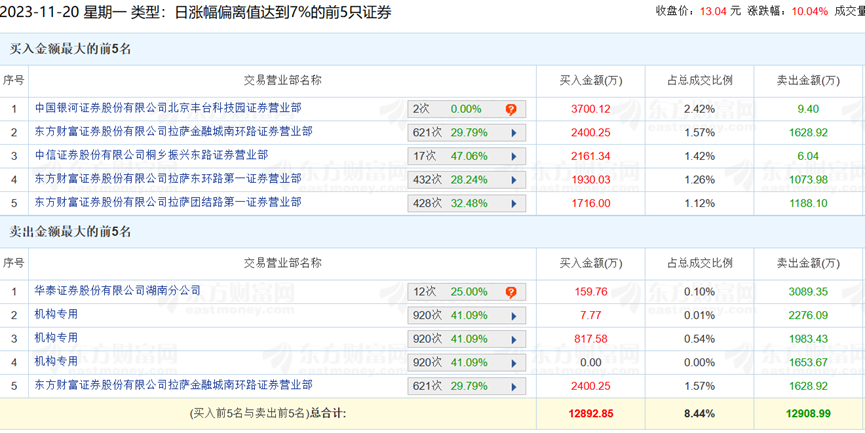The height and width of the screenshot is (433, 865).
Task: Select sell amount 9.40
Action: [x=808, y=109]
